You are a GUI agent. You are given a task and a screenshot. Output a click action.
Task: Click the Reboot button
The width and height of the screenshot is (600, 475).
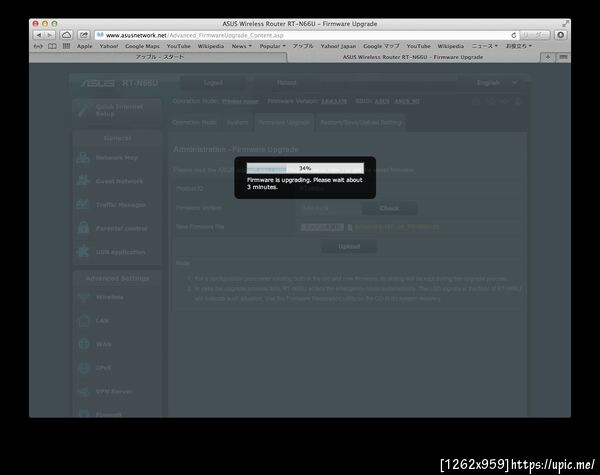(x=286, y=83)
